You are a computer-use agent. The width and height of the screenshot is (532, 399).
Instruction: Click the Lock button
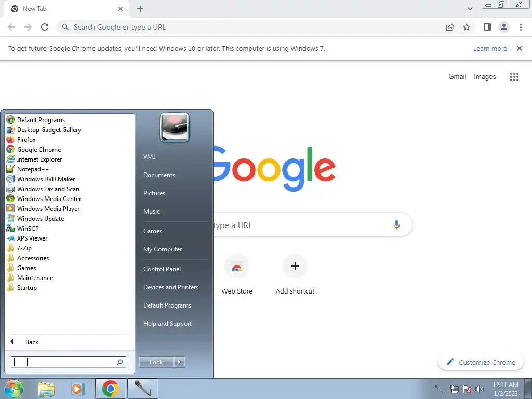click(156, 362)
